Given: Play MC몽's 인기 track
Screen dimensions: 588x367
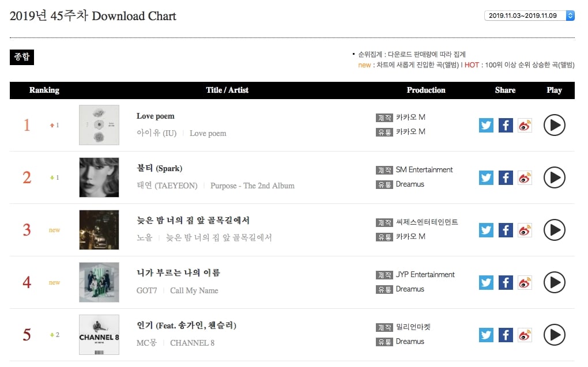Looking at the screenshot, I should pos(554,335).
